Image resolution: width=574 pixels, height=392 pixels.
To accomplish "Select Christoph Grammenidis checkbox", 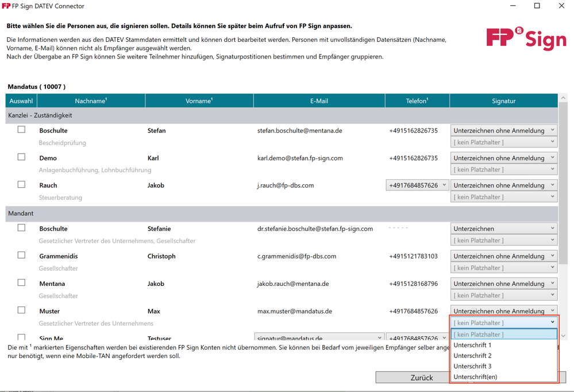I will (22, 255).
